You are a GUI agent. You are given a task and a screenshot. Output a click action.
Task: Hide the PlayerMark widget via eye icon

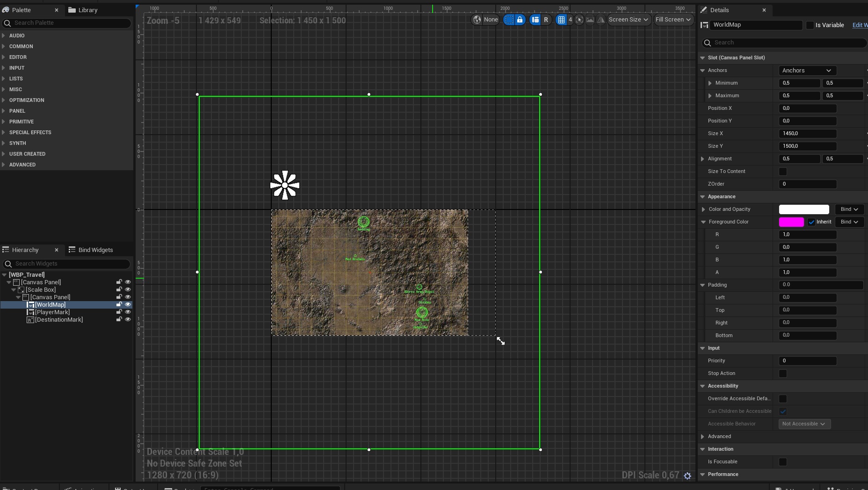click(x=128, y=312)
